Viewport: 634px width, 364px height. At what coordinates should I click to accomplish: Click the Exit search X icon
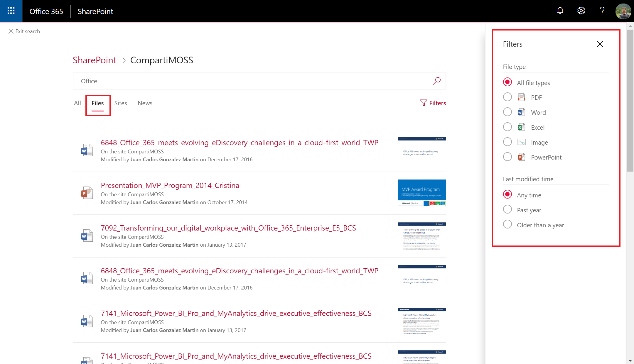tap(11, 31)
